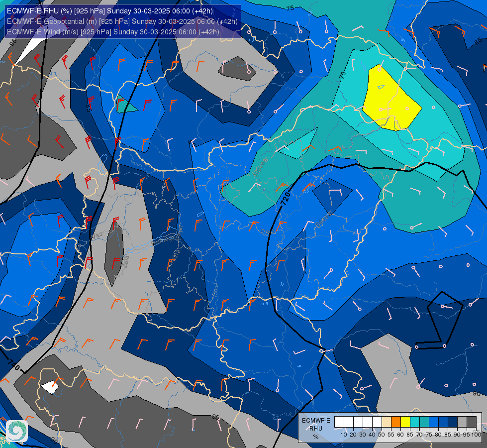The image size is (487, 448).
Task: Pick the yellow 60–65% legend swatch
Action: 405,422
